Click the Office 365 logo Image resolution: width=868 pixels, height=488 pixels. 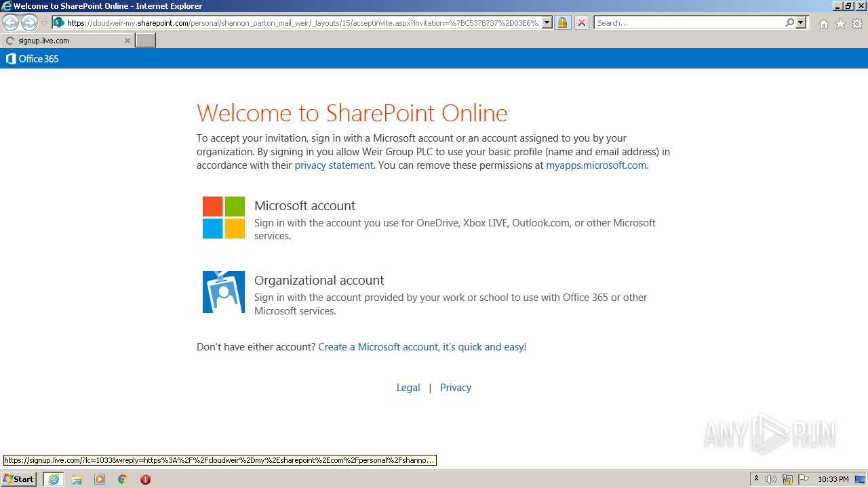click(32, 59)
